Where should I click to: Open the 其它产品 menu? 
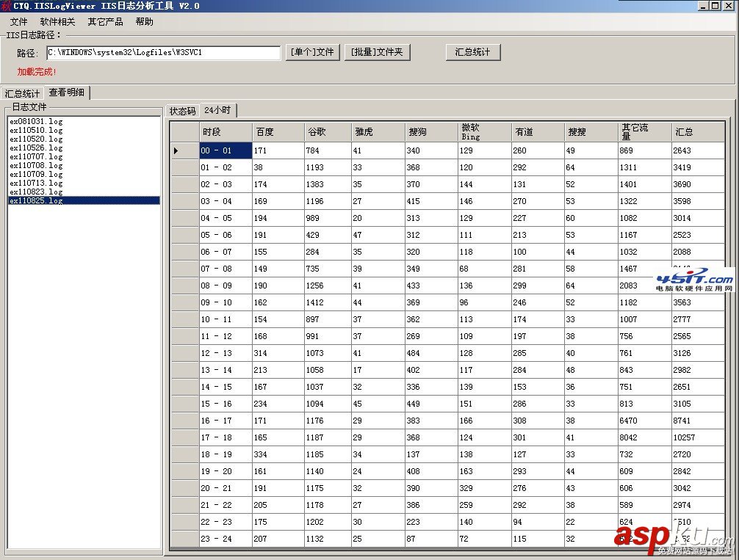point(105,22)
